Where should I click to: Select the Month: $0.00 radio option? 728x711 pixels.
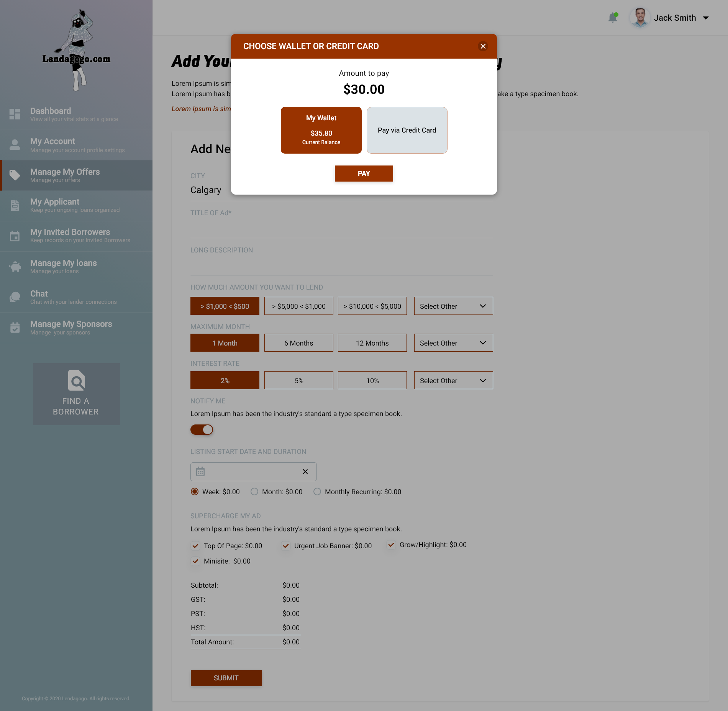click(x=254, y=491)
